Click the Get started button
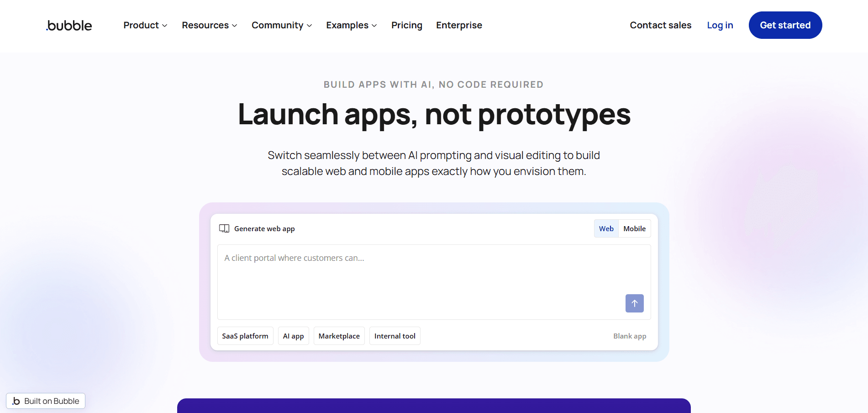Image resolution: width=868 pixels, height=413 pixels. click(x=785, y=25)
